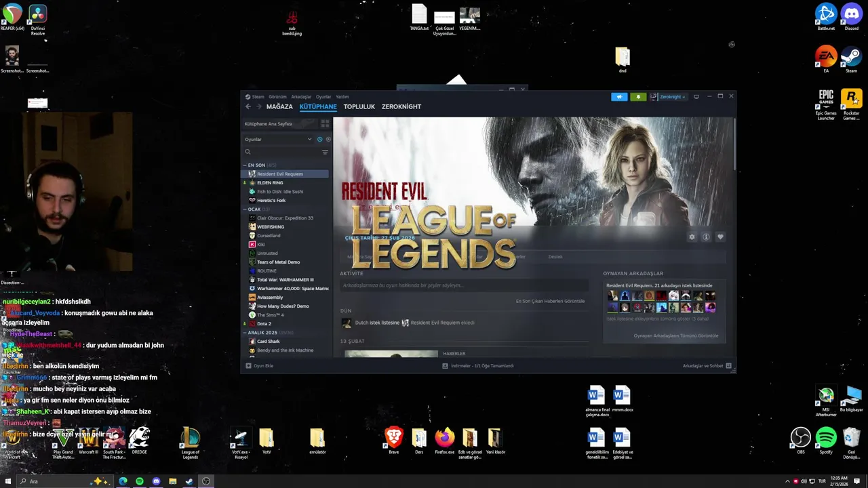Open the REAPER desktop icon

pyautogui.click(x=12, y=16)
